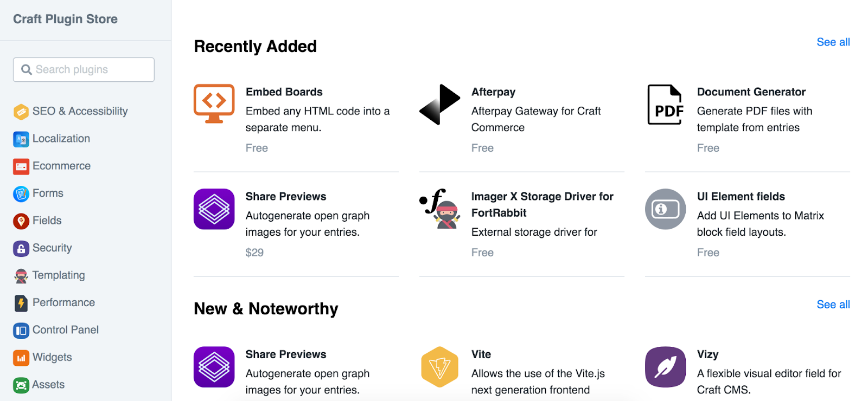Viewport: 868px width, 401px height.
Task: Click the Document Generator PDF icon
Action: pyautogui.click(x=665, y=104)
